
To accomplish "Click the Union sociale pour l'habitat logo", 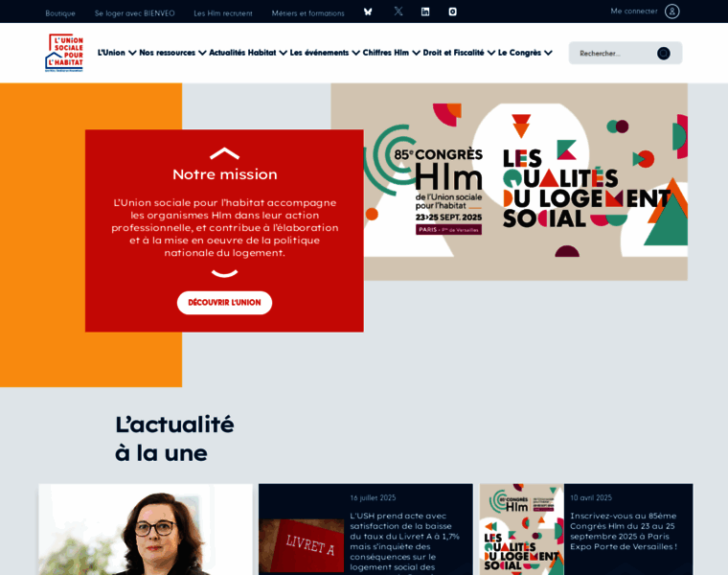I will pyautogui.click(x=64, y=53).
